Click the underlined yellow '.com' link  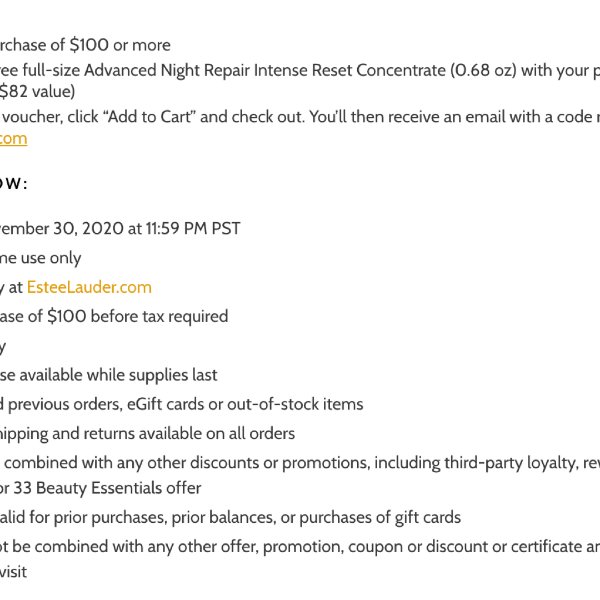[13, 139]
